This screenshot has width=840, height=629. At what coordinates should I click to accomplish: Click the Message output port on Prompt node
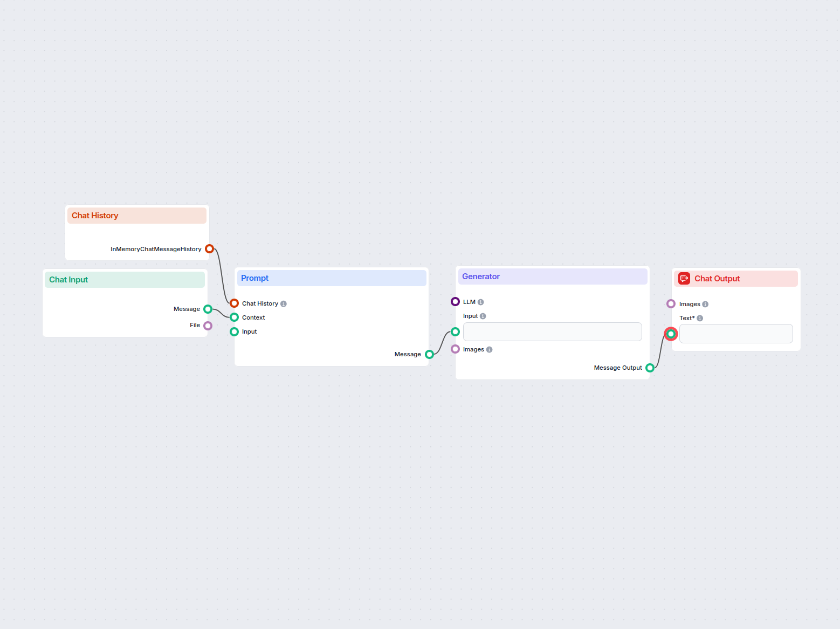pos(430,354)
